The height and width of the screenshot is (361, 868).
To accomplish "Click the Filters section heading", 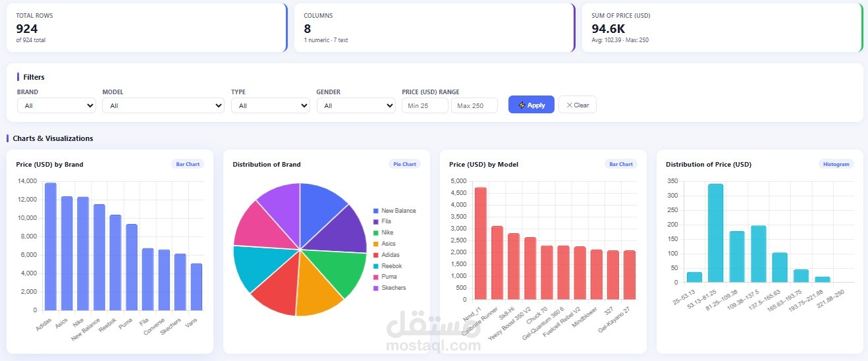I will [x=34, y=77].
